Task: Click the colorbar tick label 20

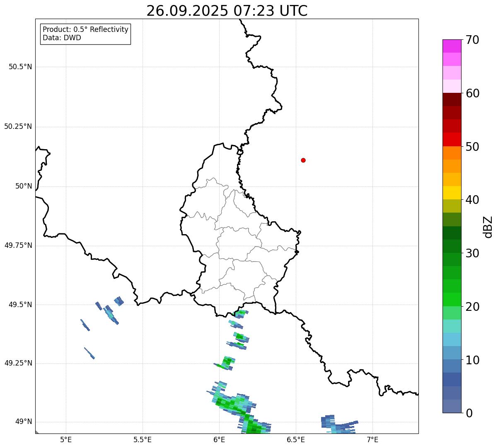Action: 472,307
